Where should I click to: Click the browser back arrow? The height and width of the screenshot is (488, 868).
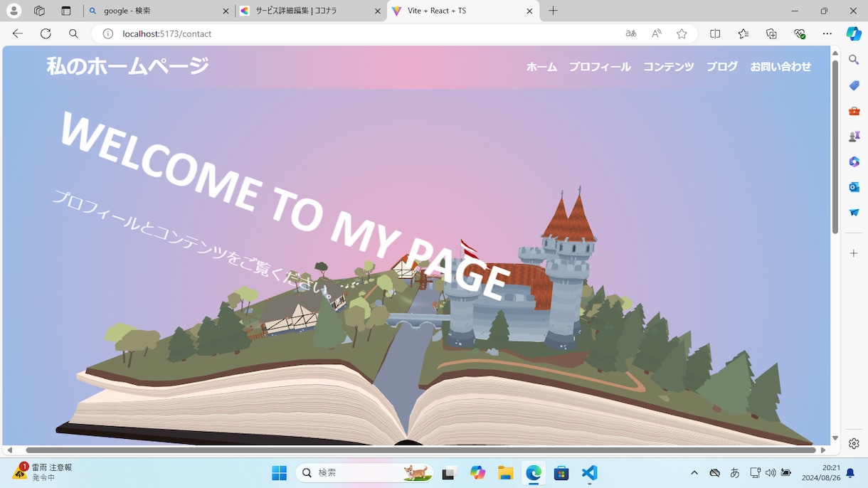[x=18, y=33]
